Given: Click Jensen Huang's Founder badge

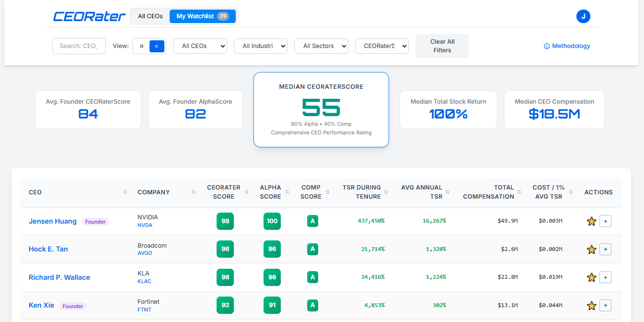Looking at the screenshot, I should click(x=95, y=222).
